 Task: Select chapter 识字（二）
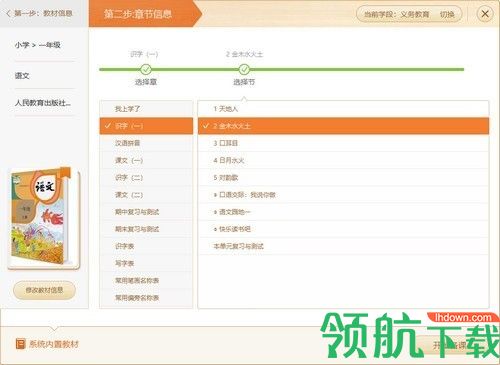click(146, 177)
